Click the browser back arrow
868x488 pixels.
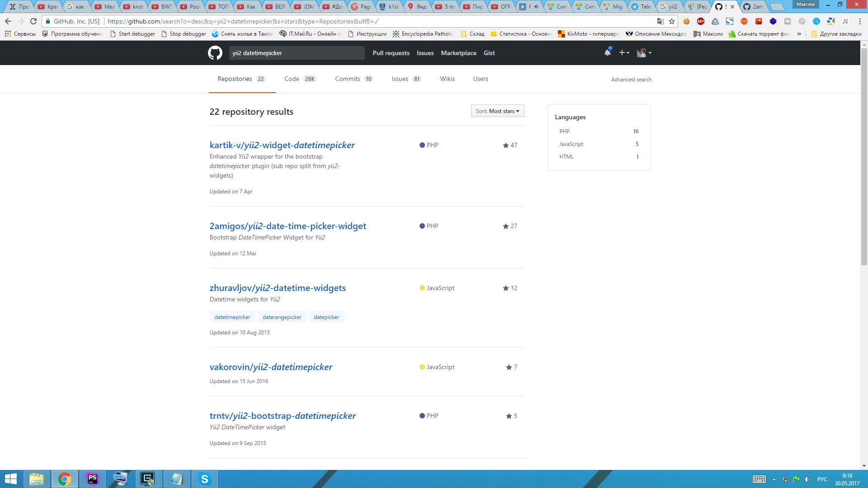[x=8, y=21]
